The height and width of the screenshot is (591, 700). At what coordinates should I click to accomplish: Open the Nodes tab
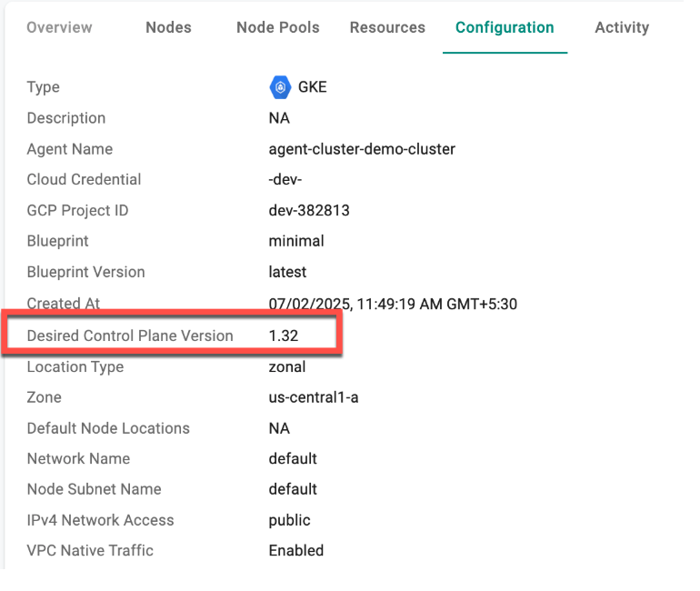click(x=169, y=27)
